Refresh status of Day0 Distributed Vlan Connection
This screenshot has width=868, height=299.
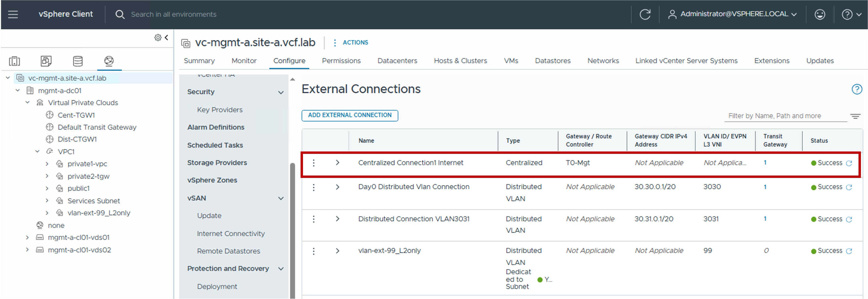tap(849, 188)
